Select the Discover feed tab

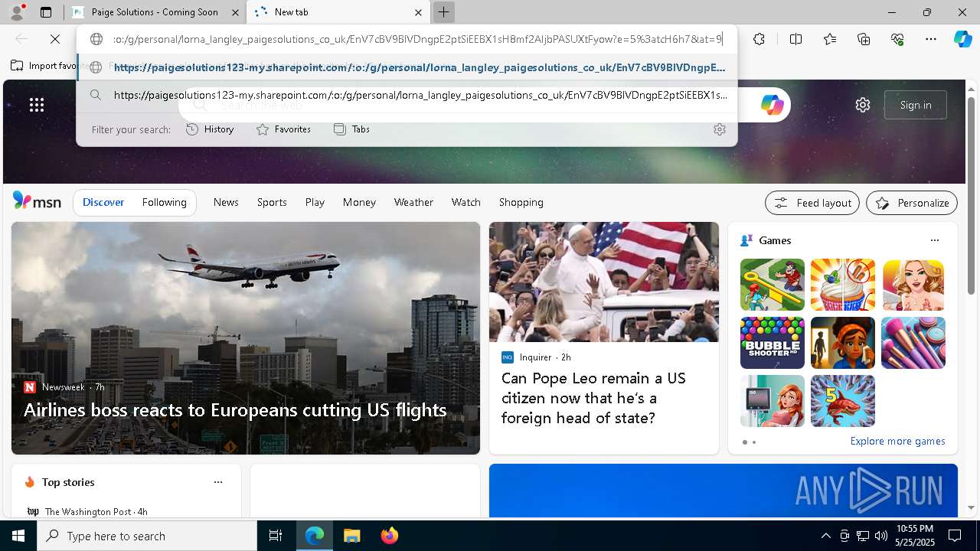tap(103, 202)
